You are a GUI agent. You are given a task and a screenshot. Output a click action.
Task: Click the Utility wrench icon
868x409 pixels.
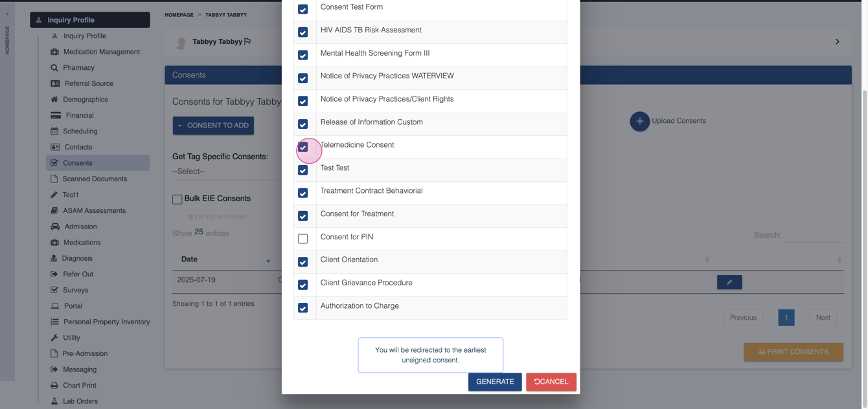point(54,338)
